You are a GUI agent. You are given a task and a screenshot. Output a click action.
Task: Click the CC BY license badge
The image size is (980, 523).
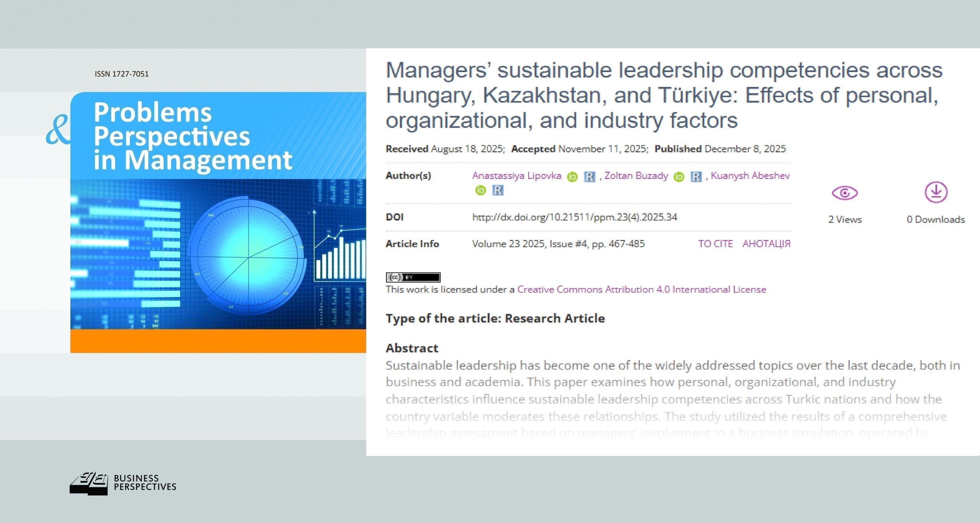[x=413, y=277]
